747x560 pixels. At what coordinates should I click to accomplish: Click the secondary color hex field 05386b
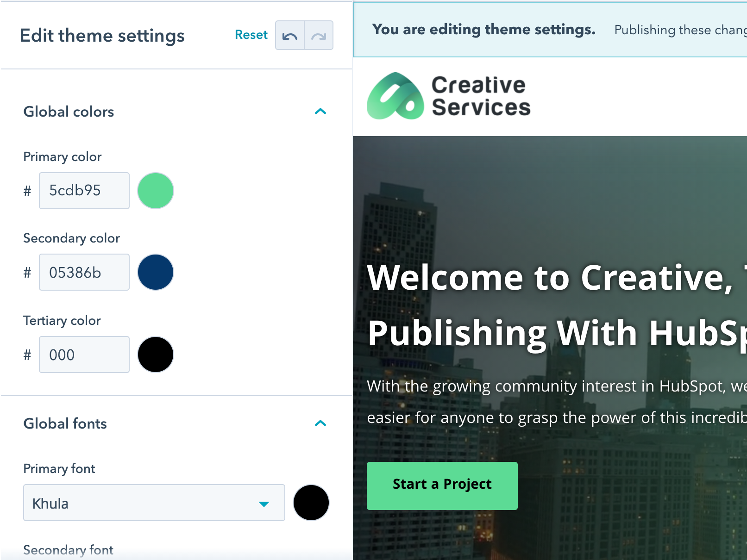[84, 272]
